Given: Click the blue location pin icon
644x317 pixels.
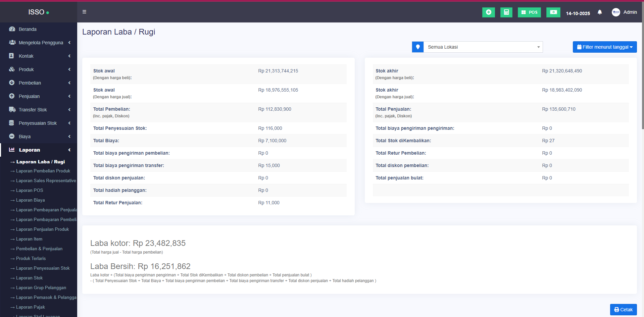Looking at the screenshot, I should (417, 47).
